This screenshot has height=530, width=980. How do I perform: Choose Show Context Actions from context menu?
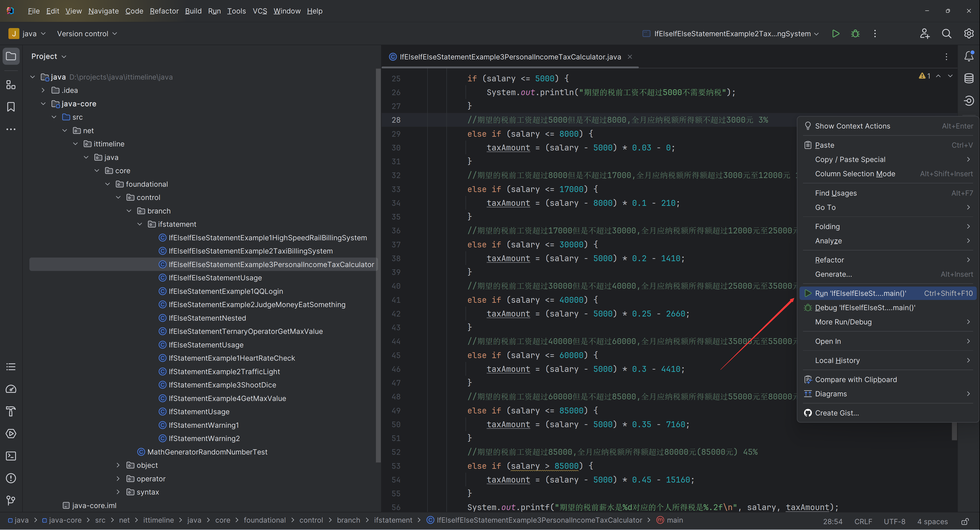point(888,126)
